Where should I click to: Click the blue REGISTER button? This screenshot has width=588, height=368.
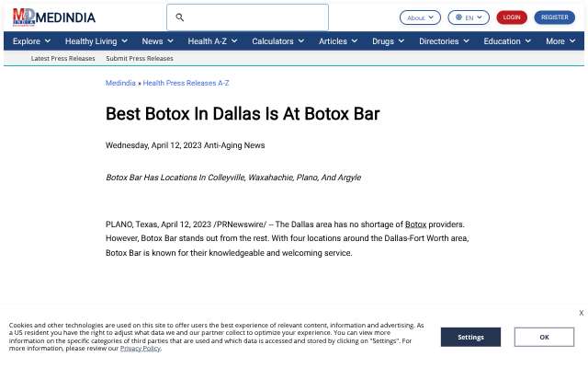(554, 17)
